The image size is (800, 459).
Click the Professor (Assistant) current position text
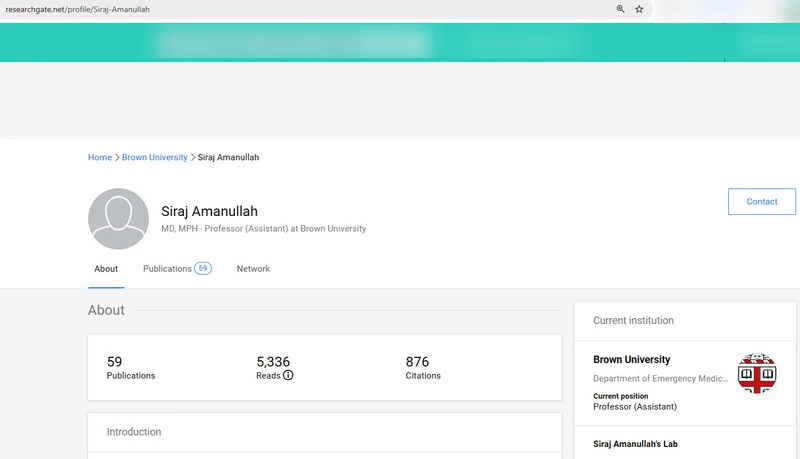tap(635, 407)
